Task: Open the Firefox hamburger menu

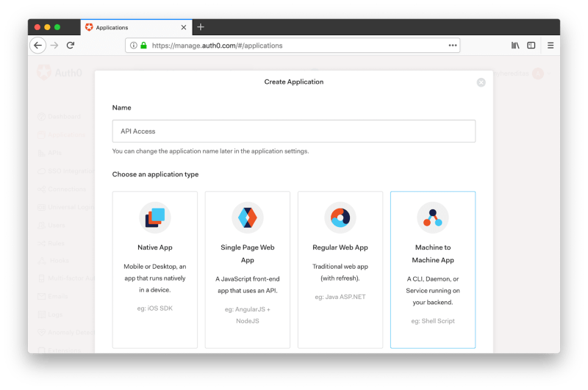Action: click(x=550, y=46)
